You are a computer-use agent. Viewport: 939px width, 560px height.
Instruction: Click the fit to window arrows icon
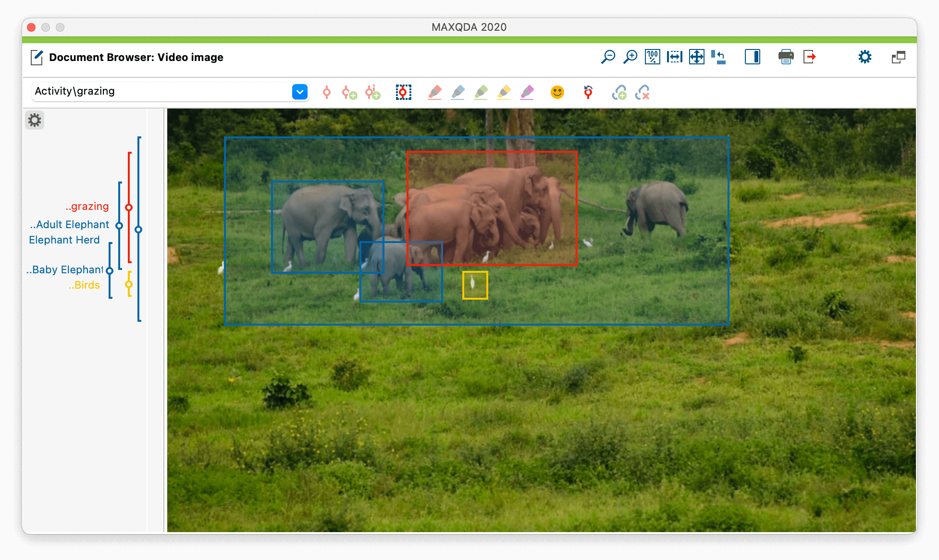(x=696, y=57)
